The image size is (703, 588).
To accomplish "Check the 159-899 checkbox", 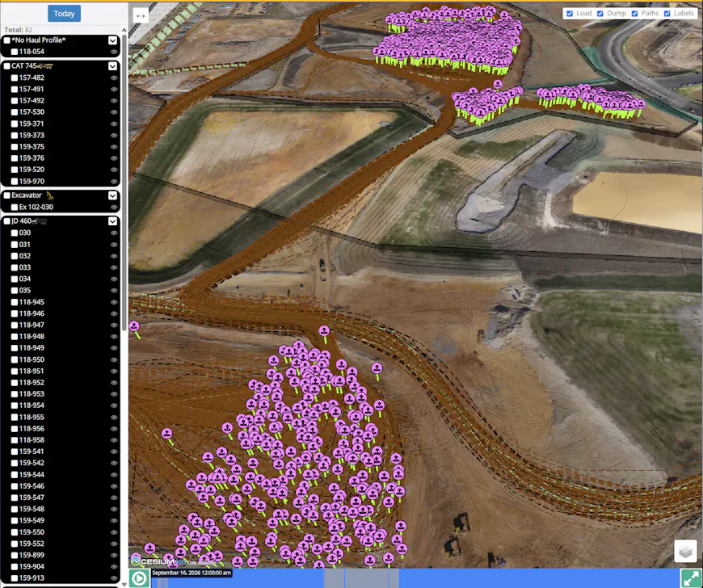I will [15, 555].
